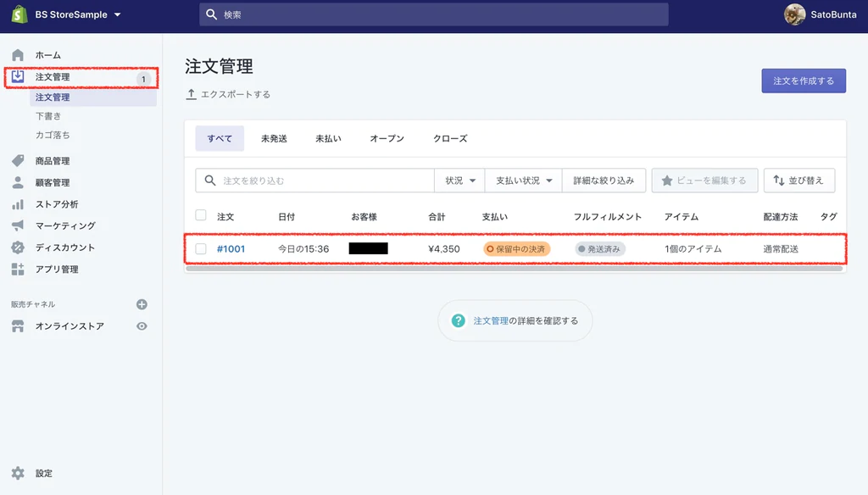Open order #1001 details link
This screenshot has width=868, height=495.
coord(230,249)
